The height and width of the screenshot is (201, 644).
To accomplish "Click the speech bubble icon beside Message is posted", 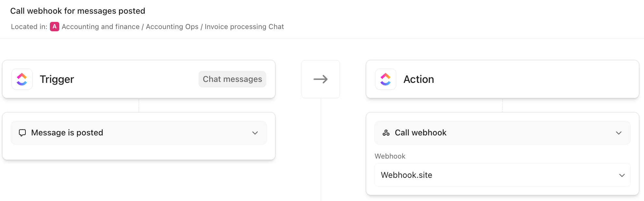I will (x=22, y=133).
